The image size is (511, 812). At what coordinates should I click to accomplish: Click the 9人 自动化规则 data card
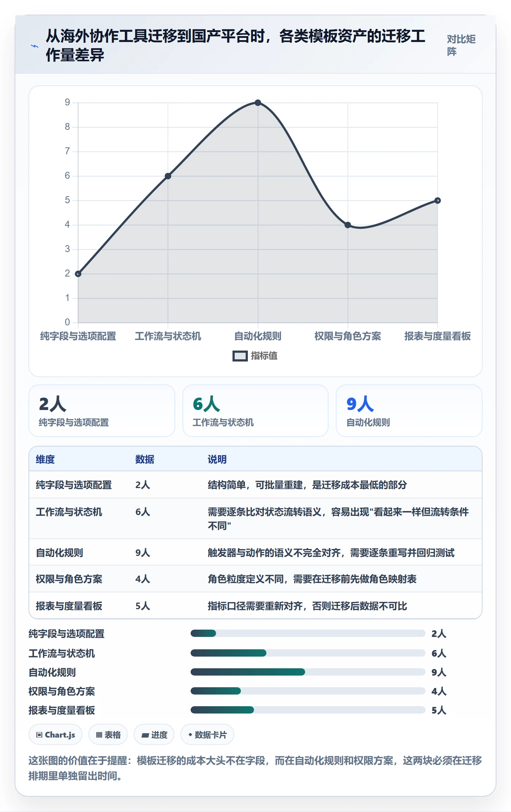tap(409, 411)
